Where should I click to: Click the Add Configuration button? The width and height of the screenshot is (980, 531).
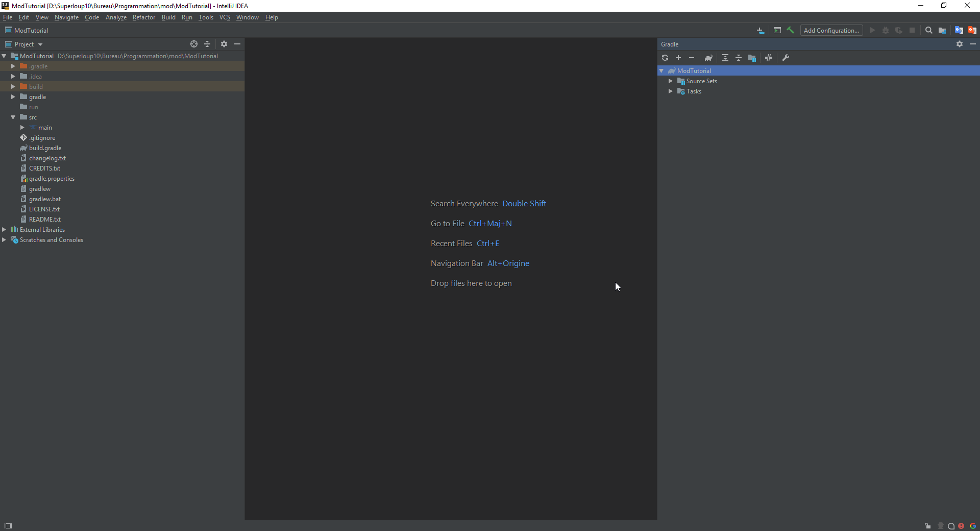831,31
